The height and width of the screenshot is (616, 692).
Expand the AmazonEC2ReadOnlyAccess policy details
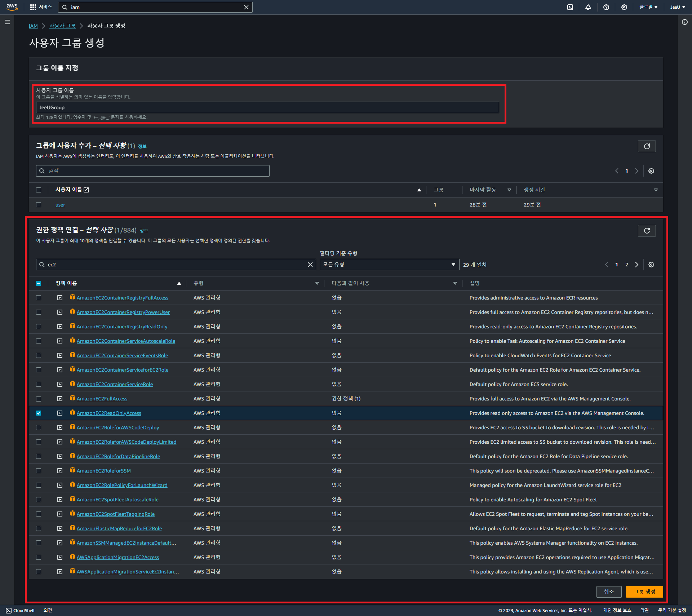point(60,413)
